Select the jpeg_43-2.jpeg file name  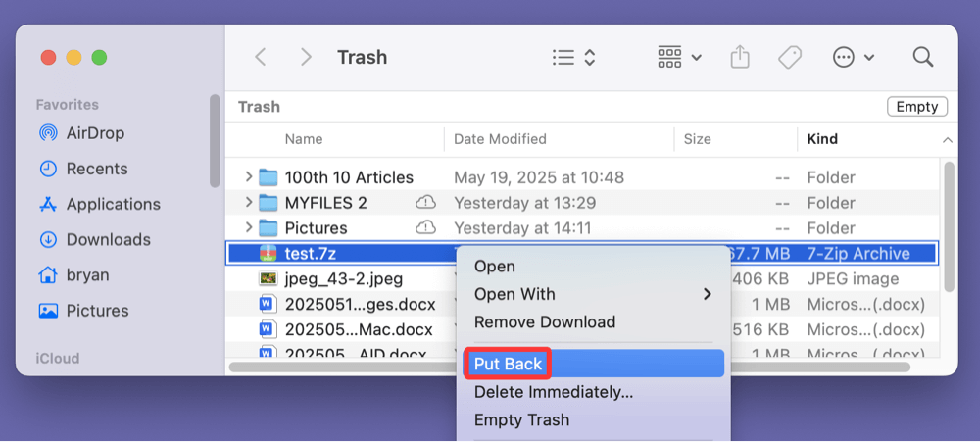pos(344,279)
